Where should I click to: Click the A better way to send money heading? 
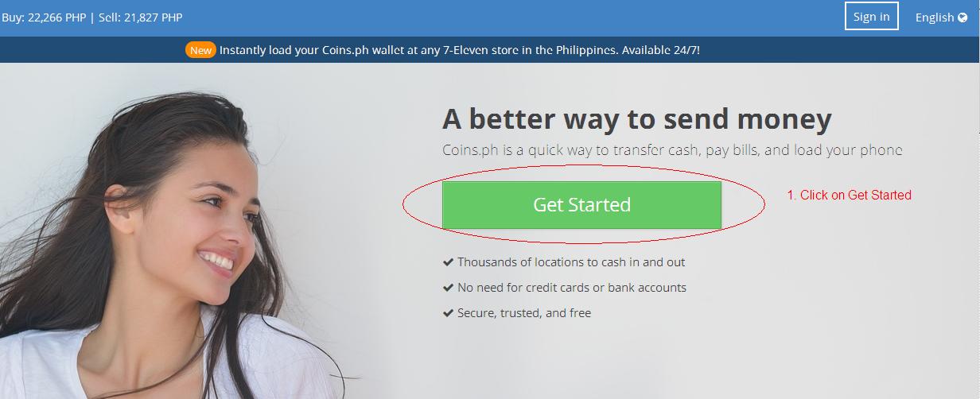click(x=637, y=119)
